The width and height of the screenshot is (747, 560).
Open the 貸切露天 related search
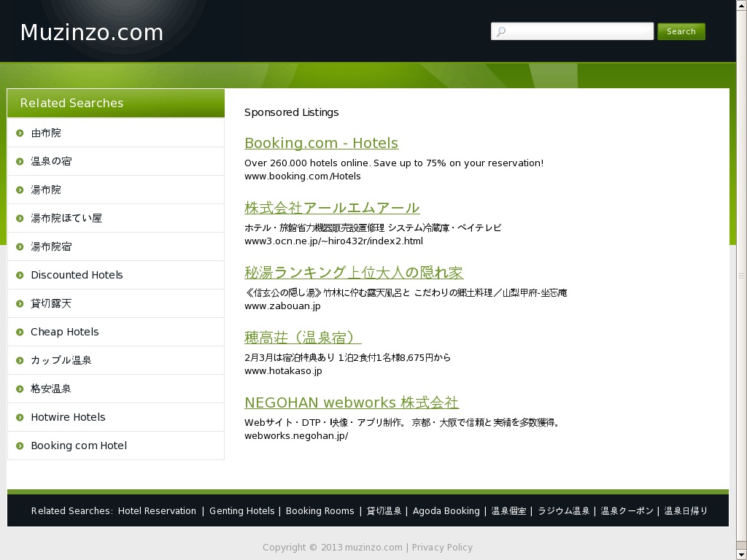pos(51,303)
